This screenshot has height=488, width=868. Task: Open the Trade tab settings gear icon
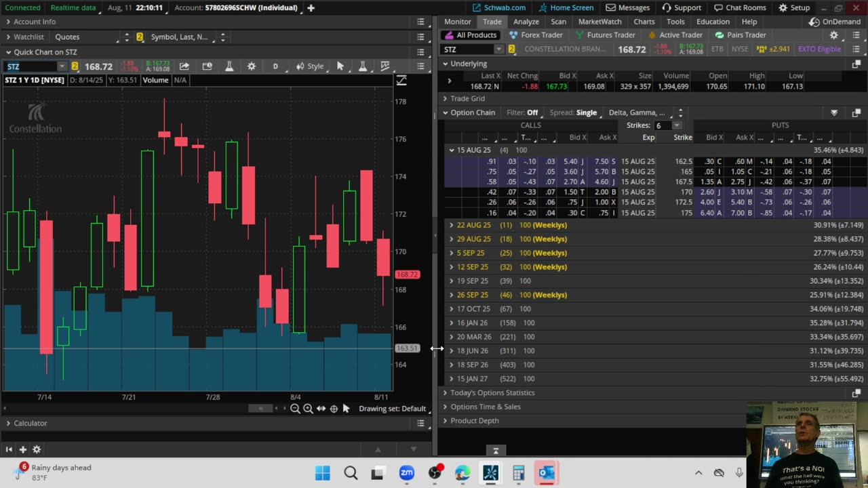coord(834,35)
